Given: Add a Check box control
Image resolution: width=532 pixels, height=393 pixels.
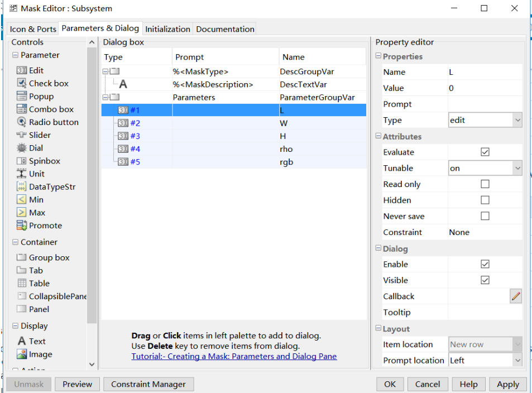Looking at the screenshot, I should point(42,83).
